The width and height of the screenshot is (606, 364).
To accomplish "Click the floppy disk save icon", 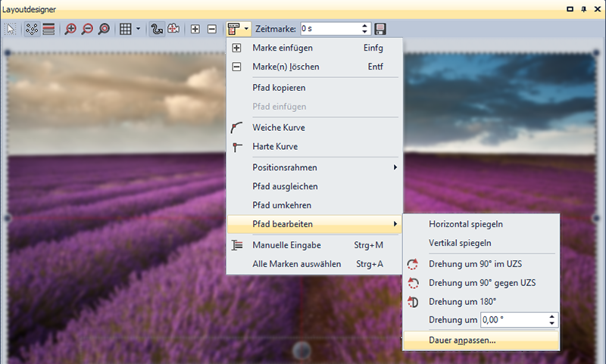I will [380, 29].
